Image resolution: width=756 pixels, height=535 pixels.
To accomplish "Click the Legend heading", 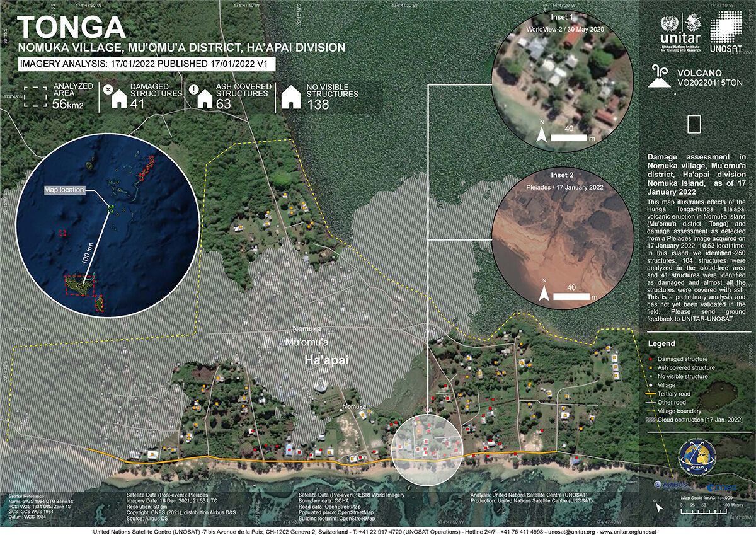I will pos(661,343).
